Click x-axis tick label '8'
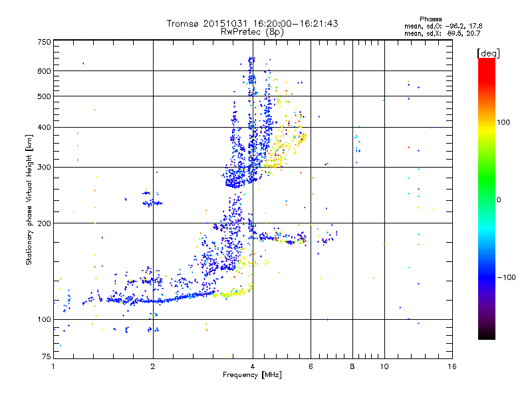The image size is (532, 399). (x=352, y=366)
